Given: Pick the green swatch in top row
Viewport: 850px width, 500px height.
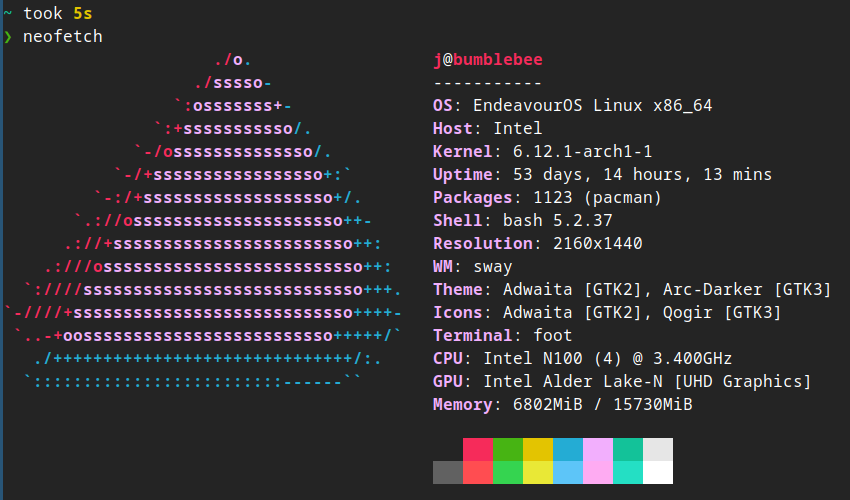Looking at the screenshot, I should point(508,449).
